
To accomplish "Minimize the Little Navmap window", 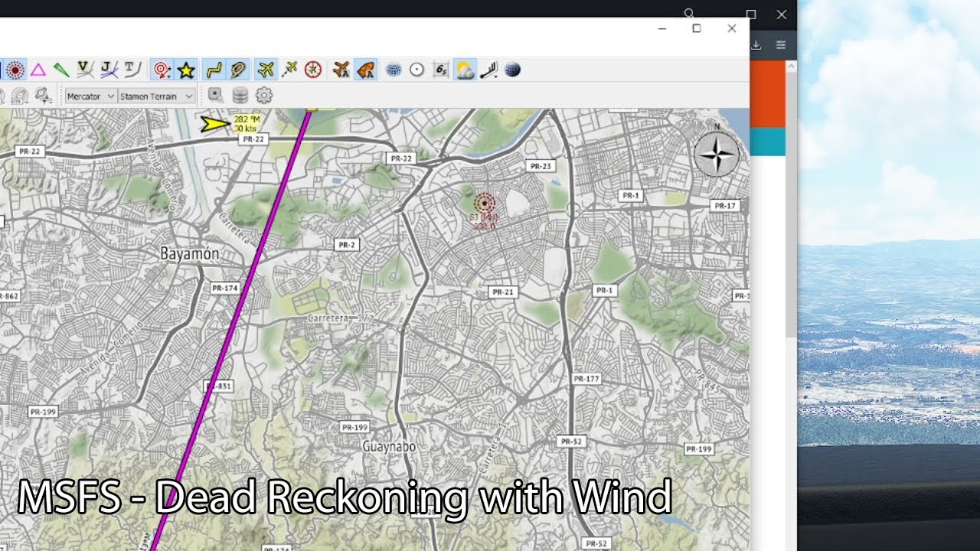I will pyautogui.click(x=662, y=28).
